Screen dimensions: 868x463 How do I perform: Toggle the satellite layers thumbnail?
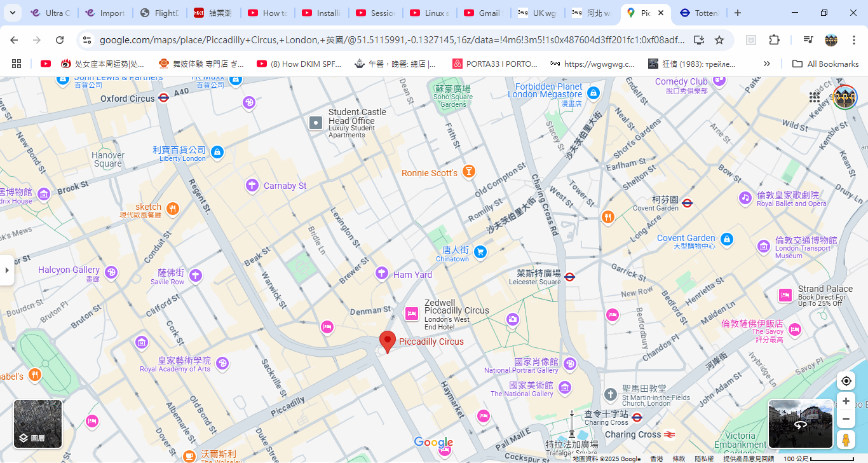click(37, 423)
